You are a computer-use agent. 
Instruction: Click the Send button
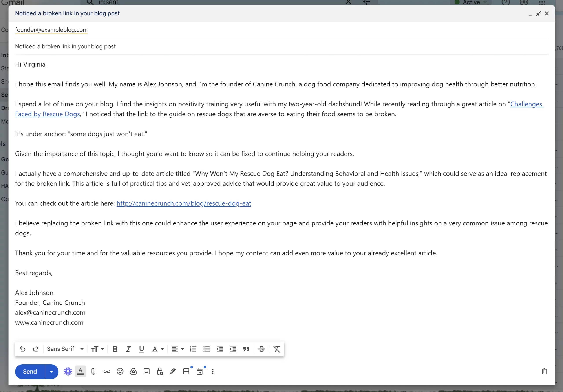click(30, 372)
